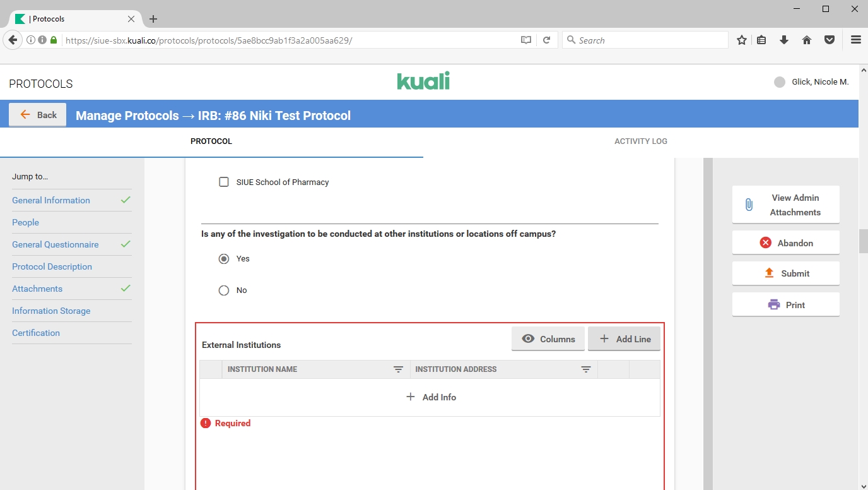868x490 pixels.
Task: Click Add Line in External Institutions
Action: [x=624, y=339]
